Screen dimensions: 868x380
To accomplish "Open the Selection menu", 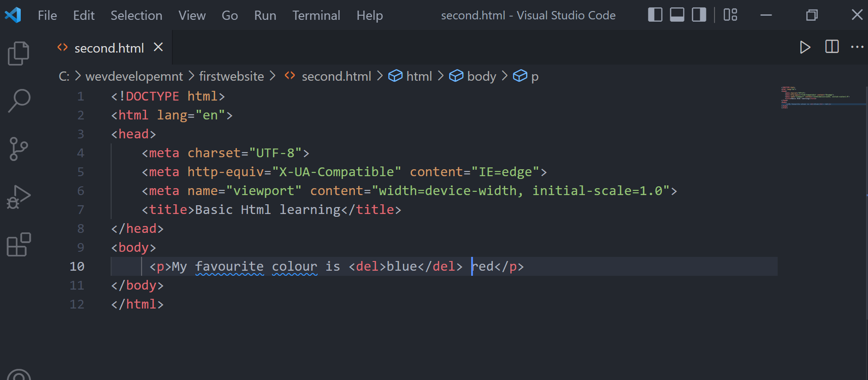I will click(x=136, y=15).
